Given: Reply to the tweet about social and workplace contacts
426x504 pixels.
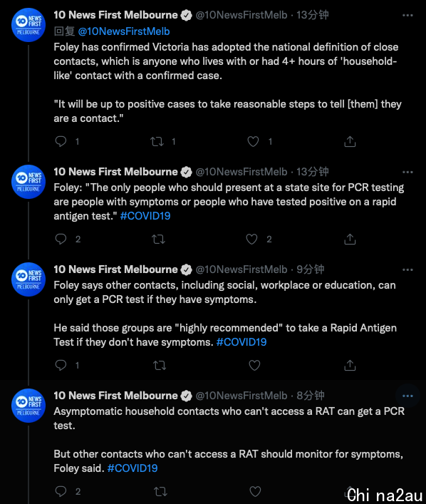Looking at the screenshot, I should [x=61, y=365].
